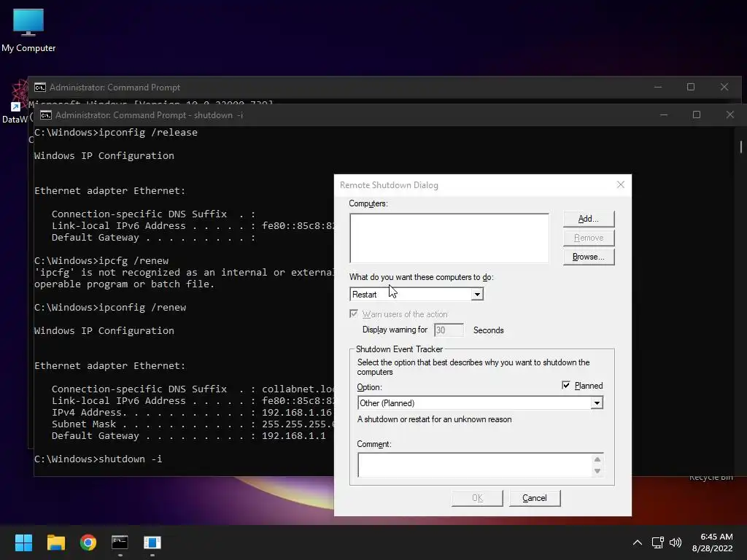Click the 'ipconfig /release' command text

click(x=147, y=133)
